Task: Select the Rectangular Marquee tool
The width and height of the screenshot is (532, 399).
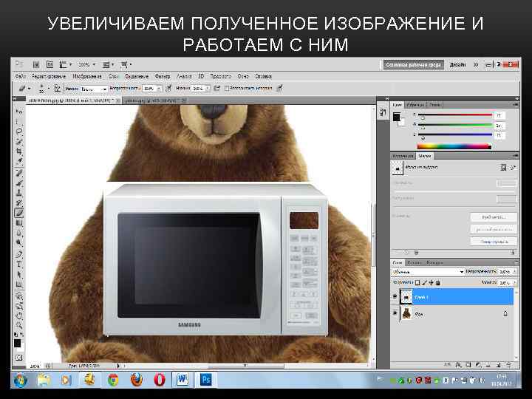Action: point(19,121)
